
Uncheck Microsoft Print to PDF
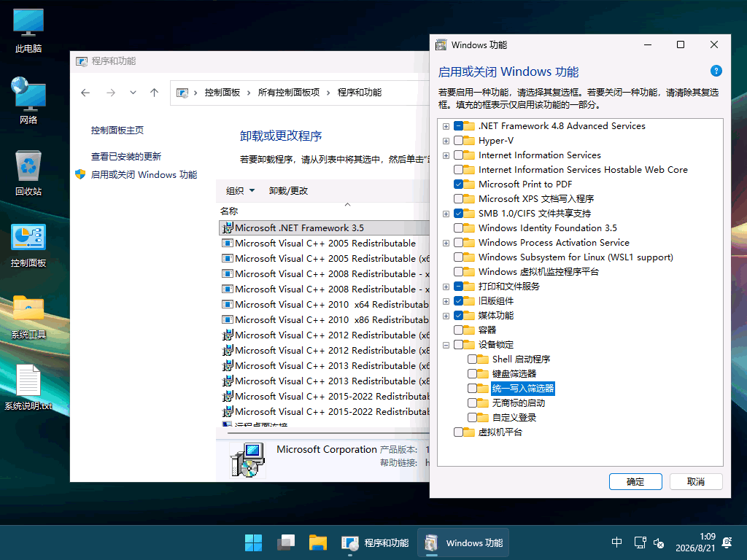[458, 184]
